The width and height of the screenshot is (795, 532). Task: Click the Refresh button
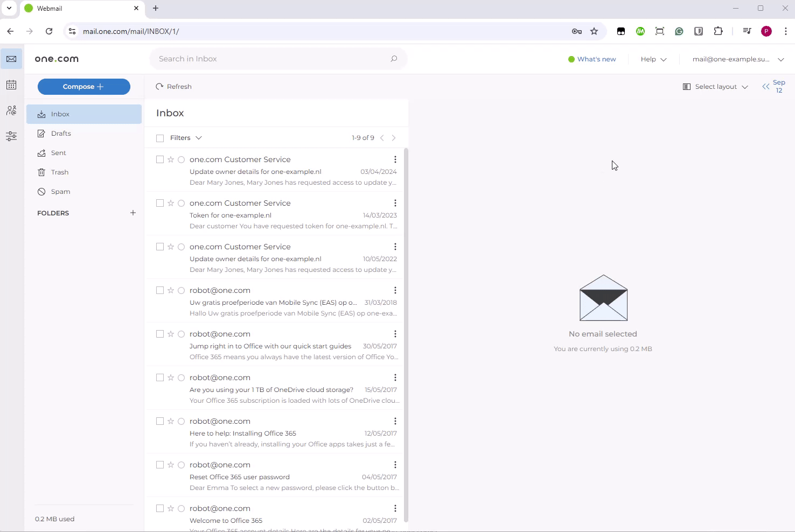[x=173, y=86]
